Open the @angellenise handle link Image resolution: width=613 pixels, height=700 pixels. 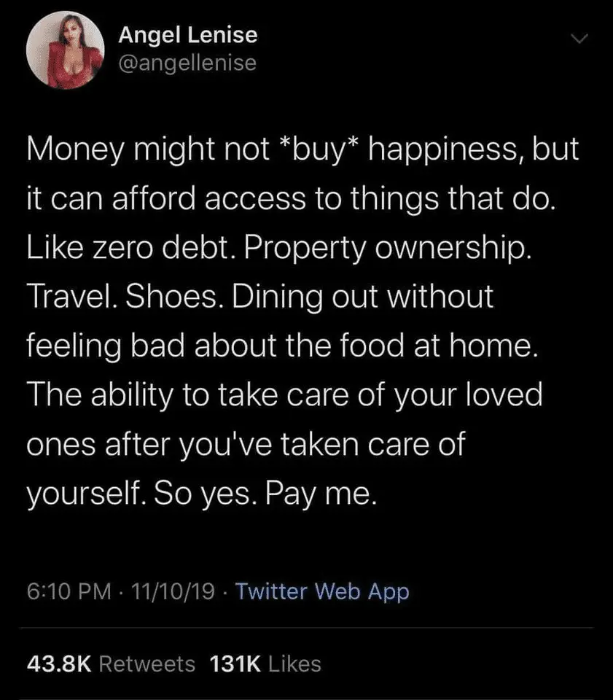187,63
